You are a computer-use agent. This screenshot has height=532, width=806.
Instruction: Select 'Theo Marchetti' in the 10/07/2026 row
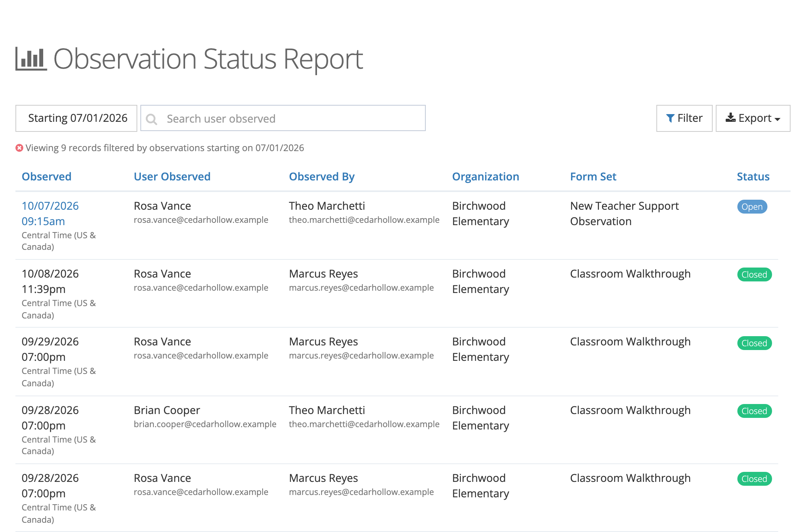click(x=327, y=206)
